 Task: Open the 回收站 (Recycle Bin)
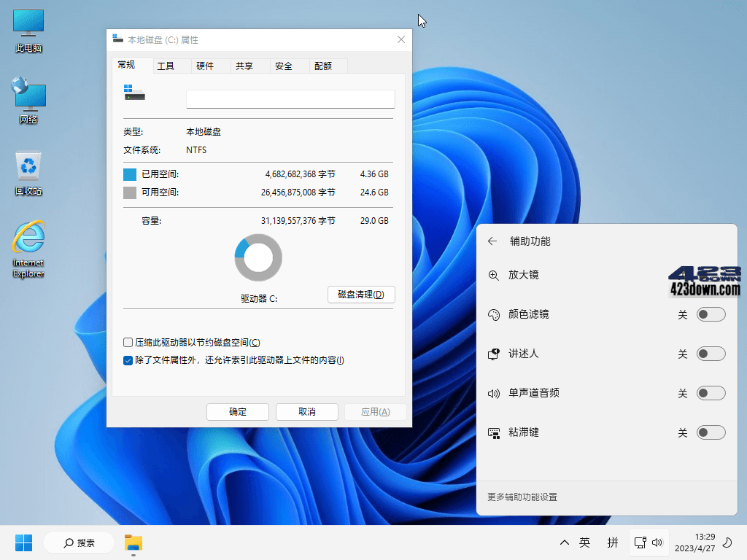click(x=28, y=166)
